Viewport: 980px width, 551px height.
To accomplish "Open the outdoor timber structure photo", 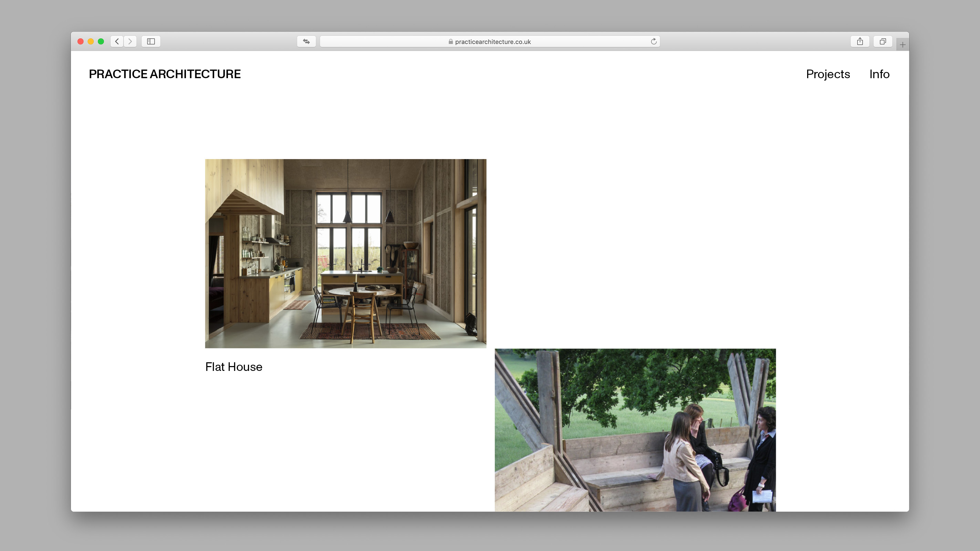I will tap(635, 430).
